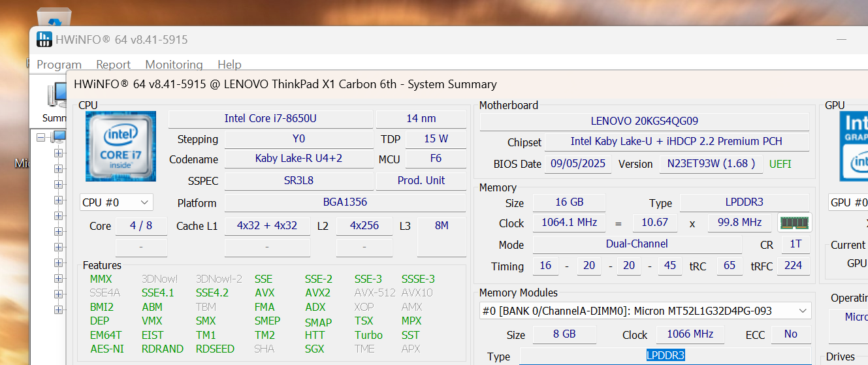This screenshot has width=868, height=365.
Task: Click the Turbo feature label
Action: (x=368, y=336)
